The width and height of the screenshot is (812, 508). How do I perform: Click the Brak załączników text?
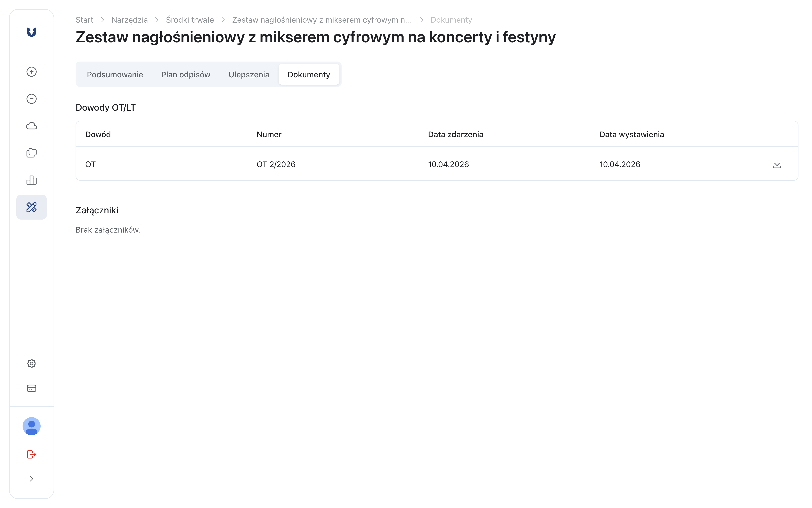click(x=108, y=230)
